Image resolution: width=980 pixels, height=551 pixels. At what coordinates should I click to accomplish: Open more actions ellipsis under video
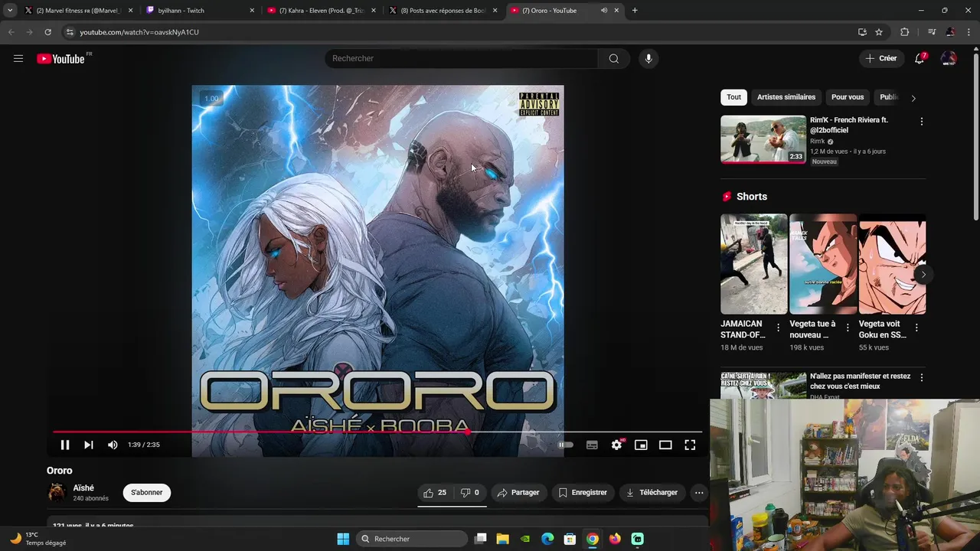pos(699,493)
